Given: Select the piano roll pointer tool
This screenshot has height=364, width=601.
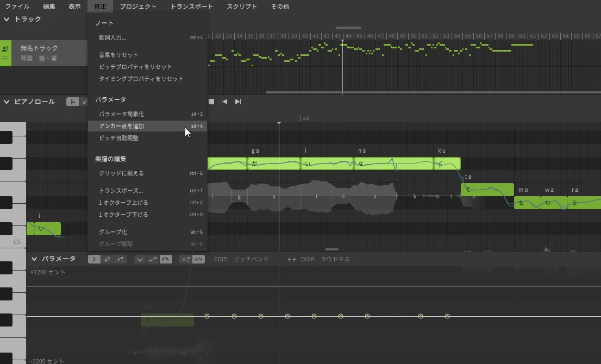Looking at the screenshot, I should click(x=72, y=102).
